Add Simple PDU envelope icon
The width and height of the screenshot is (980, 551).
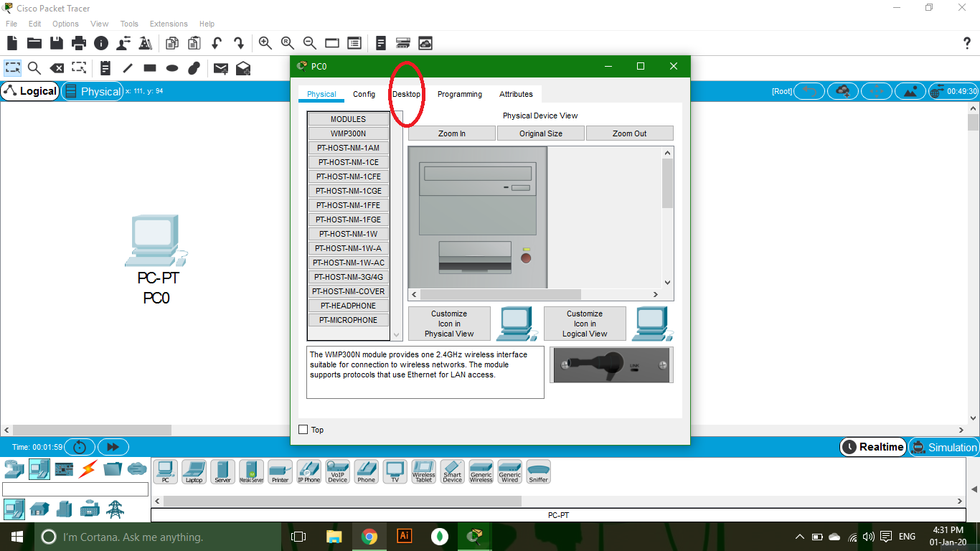point(221,68)
